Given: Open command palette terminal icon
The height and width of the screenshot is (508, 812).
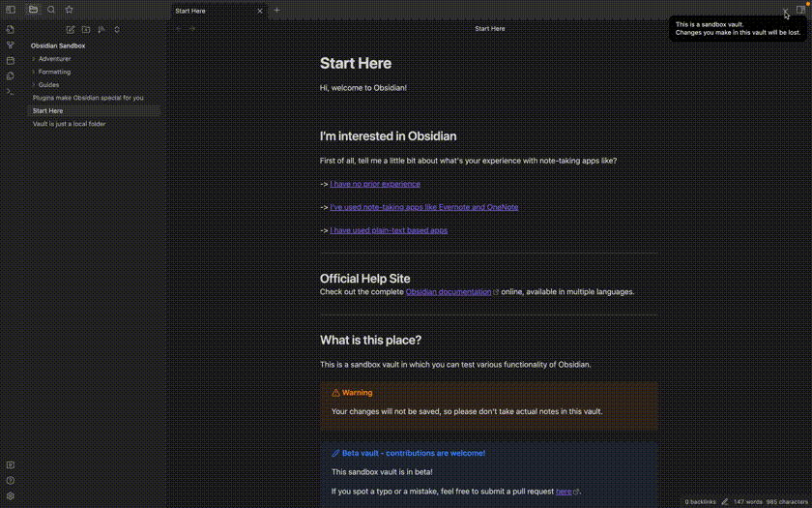Looking at the screenshot, I should [11, 92].
